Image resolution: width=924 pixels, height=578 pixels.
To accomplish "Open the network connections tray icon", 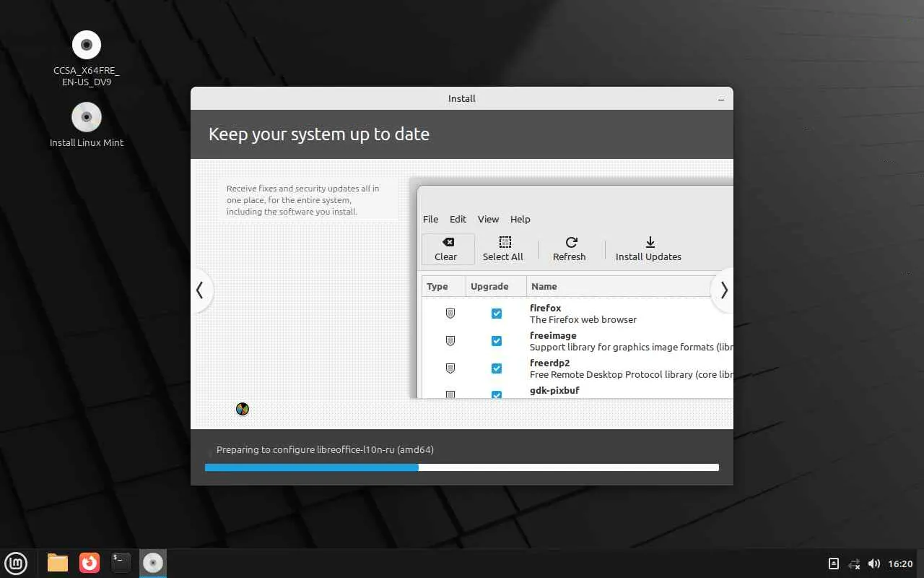I will [854, 564].
